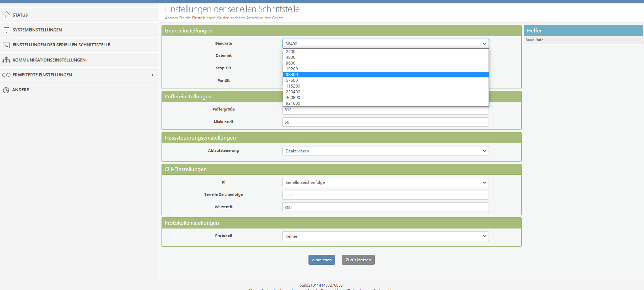The image size is (644, 290).
Task: Expand the Erweiterte Einstellungen submenu arrow
Action: coord(152,75)
